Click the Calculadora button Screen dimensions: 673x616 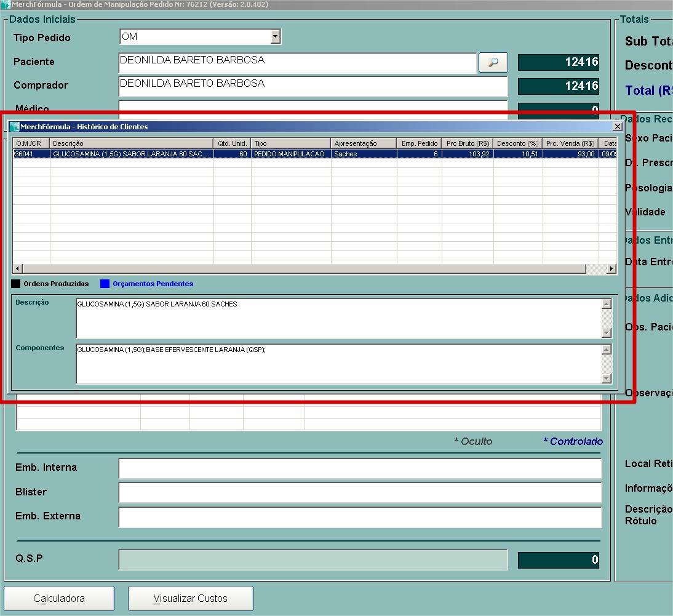[59, 598]
